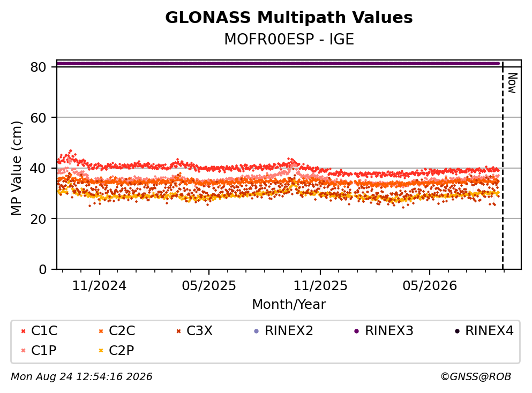532x393 pixels.
Task: Click the timestamp Mon Aug 24 12:54:16 2026
Action: [81, 377]
